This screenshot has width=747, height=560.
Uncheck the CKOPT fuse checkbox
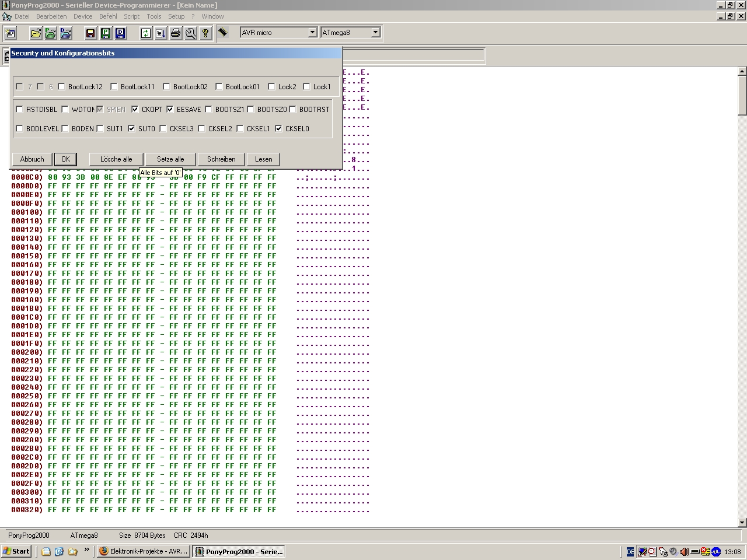(x=135, y=109)
